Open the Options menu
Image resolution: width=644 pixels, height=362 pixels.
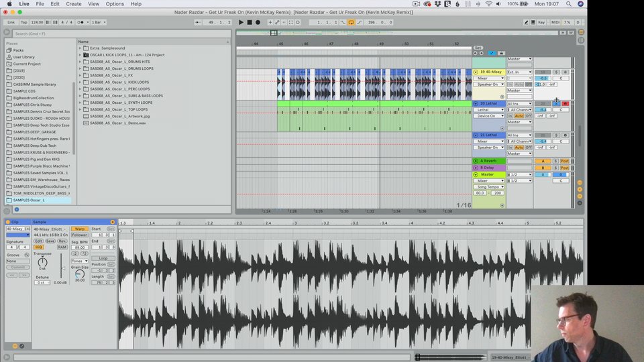[115, 4]
